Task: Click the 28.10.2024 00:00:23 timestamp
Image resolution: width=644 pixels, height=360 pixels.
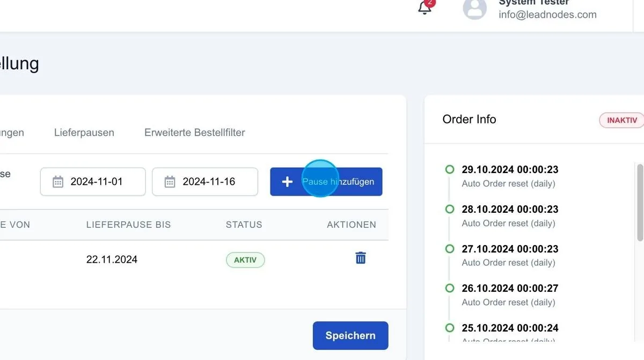Action: click(510, 210)
